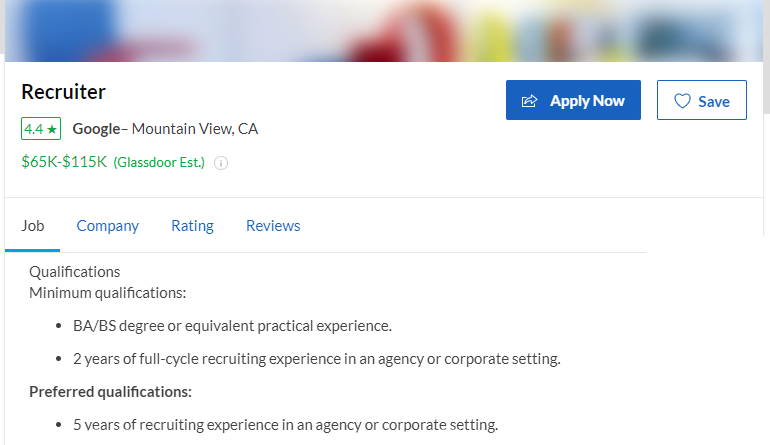This screenshot has height=445, width=770.
Task: Switch to the Company tab
Action: click(x=107, y=226)
